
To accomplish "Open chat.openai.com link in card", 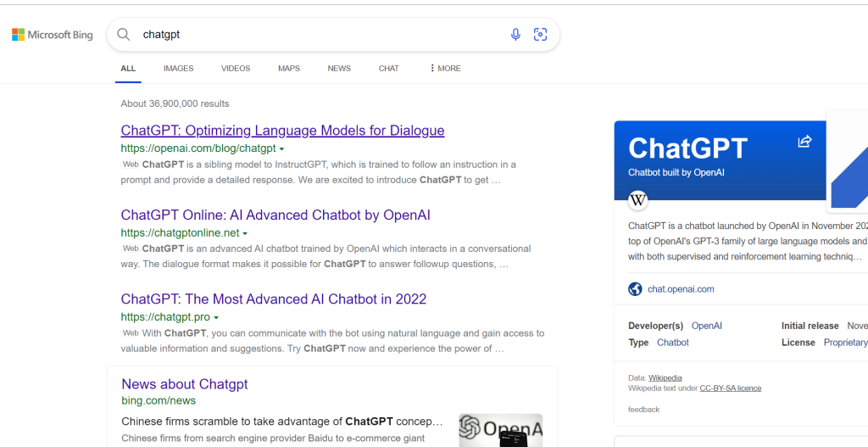I will 681,289.
